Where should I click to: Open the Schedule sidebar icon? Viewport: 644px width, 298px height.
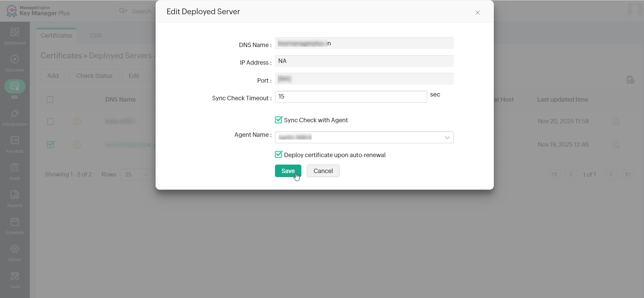coord(15,222)
